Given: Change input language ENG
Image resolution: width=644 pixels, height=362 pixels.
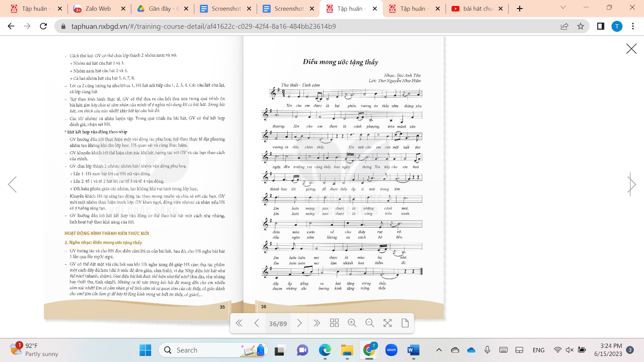Looking at the screenshot, I should pyautogui.click(x=539, y=350).
